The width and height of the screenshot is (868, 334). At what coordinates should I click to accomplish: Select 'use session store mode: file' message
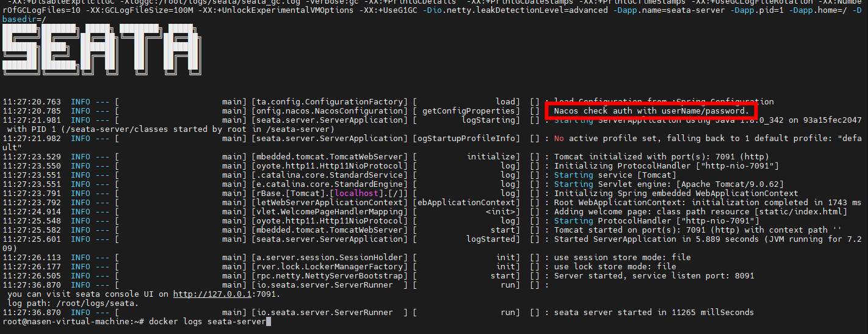(621, 258)
